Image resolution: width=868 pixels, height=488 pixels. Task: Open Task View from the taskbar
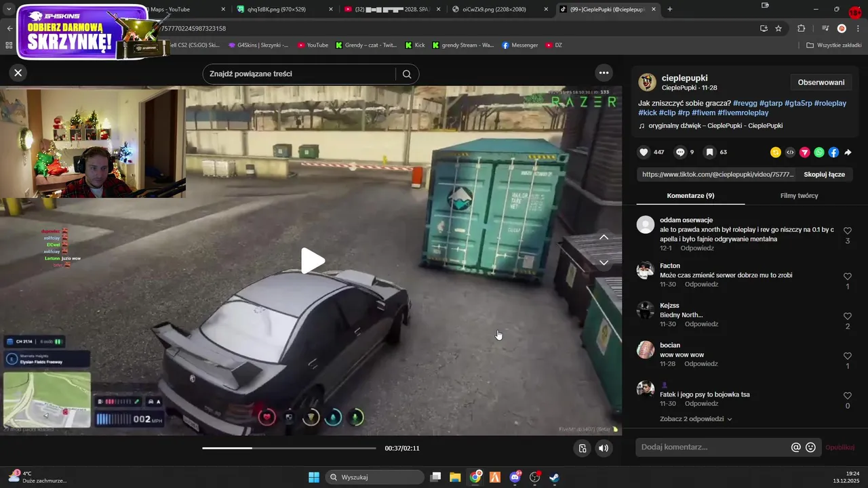(x=436, y=477)
